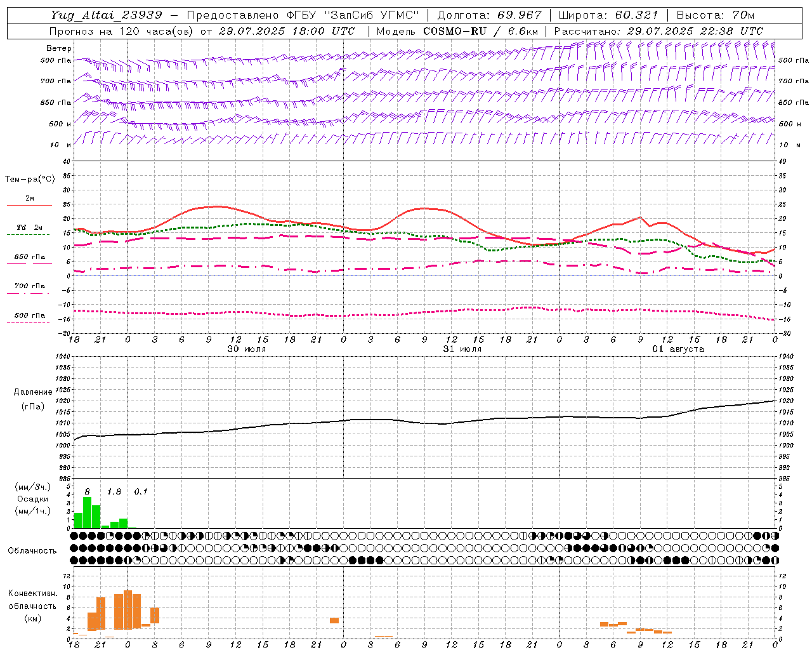Click the right 850 гПа wind level label

pyautogui.click(x=794, y=102)
